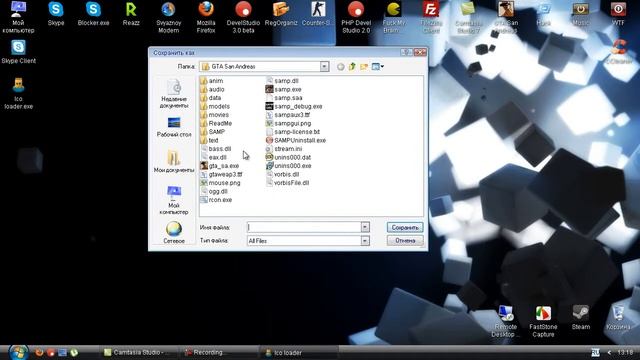This screenshot has width=640, height=360.
Task: Select the DevelStudio 3.0 beta desktop icon
Action: pyautogui.click(x=243, y=17)
